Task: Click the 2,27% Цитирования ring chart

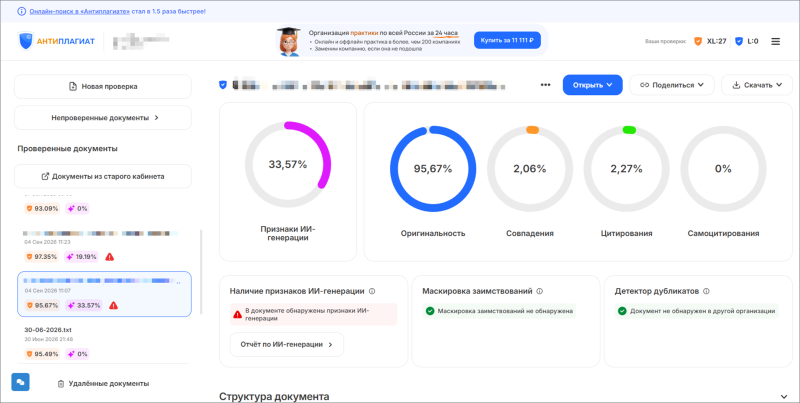Action: [x=626, y=168]
